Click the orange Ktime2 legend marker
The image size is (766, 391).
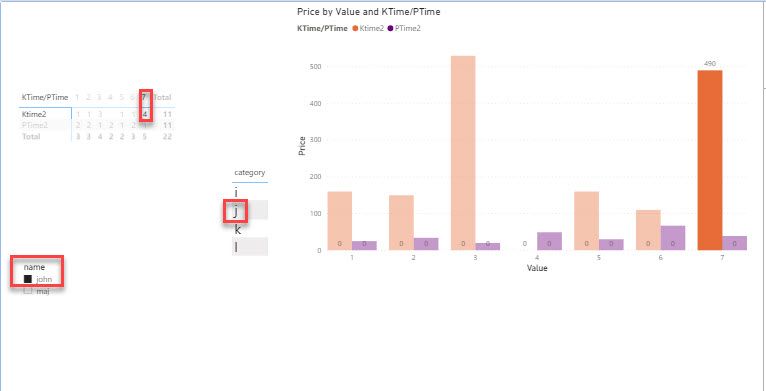tap(355, 28)
